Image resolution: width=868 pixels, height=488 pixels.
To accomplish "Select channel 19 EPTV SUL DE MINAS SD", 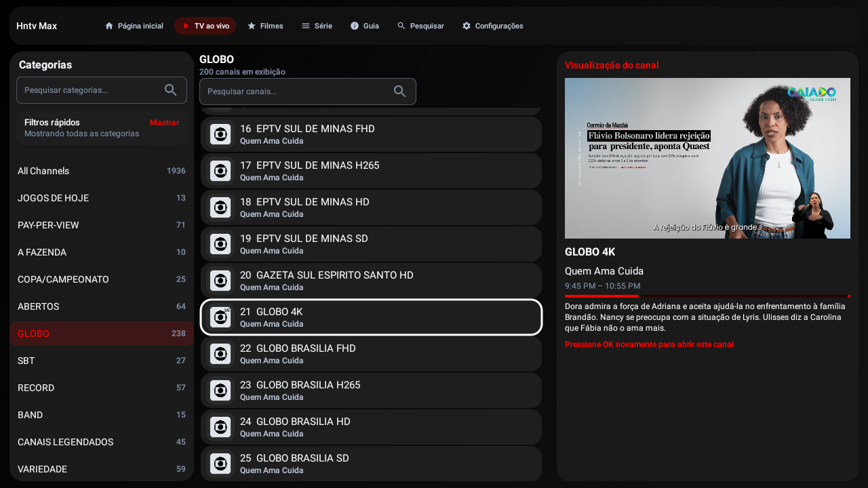I will click(x=371, y=244).
